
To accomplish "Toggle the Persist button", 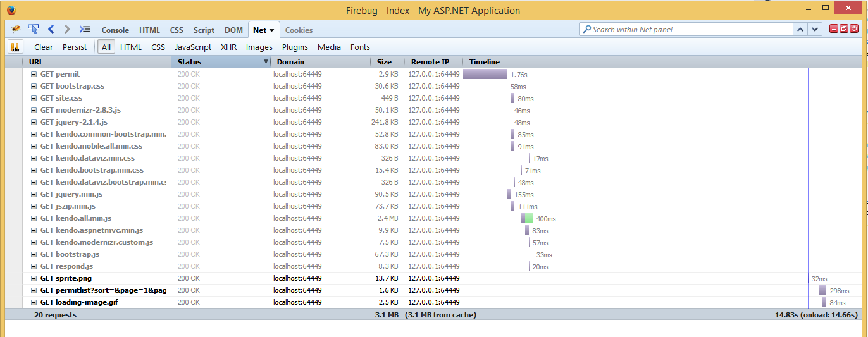I will (x=75, y=47).
